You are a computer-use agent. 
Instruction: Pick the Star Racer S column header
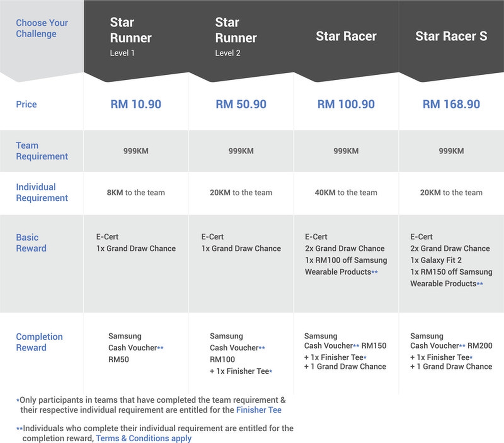coord(451,37)
